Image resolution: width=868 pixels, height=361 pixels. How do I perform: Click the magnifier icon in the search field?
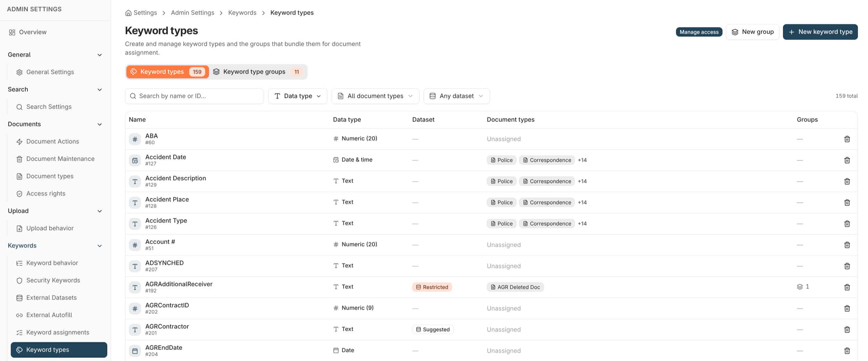pyautogui.click(x=133, y=96)
